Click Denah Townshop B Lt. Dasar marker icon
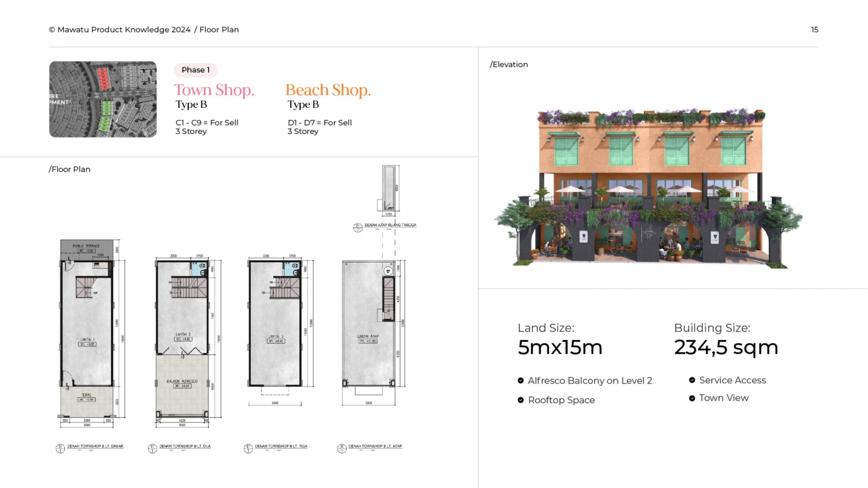 tap(60, 448)
